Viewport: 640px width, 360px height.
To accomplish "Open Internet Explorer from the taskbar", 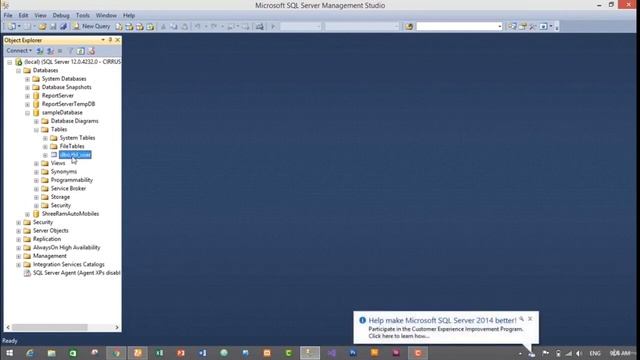I will 30,353.
